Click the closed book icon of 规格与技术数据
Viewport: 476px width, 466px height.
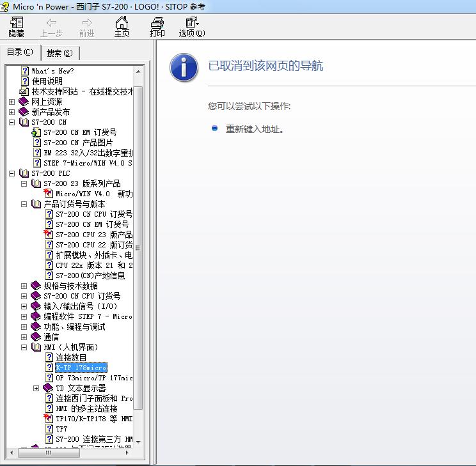(36, 286)
